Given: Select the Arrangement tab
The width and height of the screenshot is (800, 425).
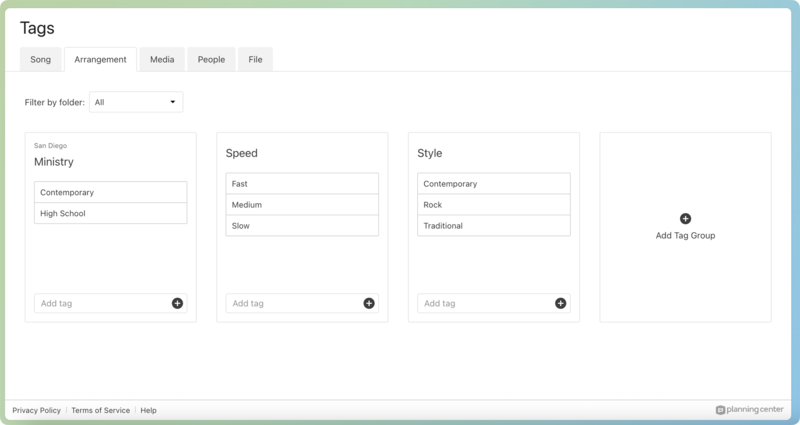Looking at the screenshot, I should click(101, 59).
